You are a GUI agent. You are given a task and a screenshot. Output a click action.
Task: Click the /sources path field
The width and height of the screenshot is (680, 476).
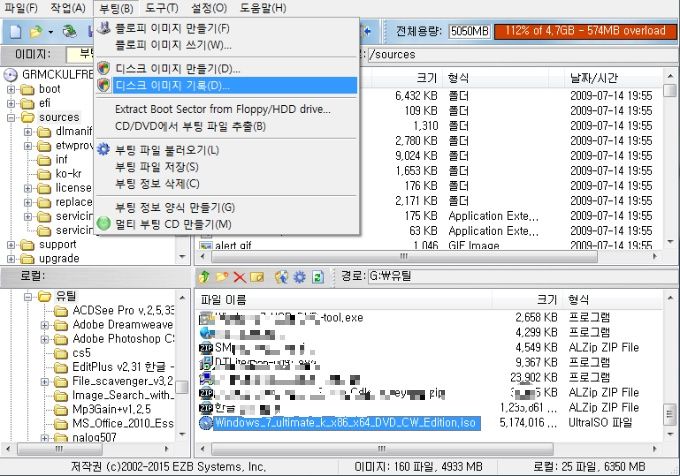pyautogui.click(x=522, y=55)
